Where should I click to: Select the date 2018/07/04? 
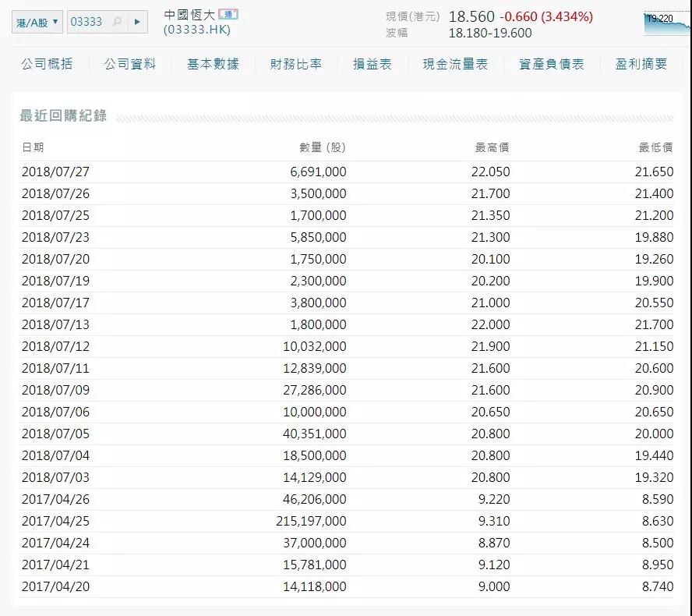coord(55,455)
